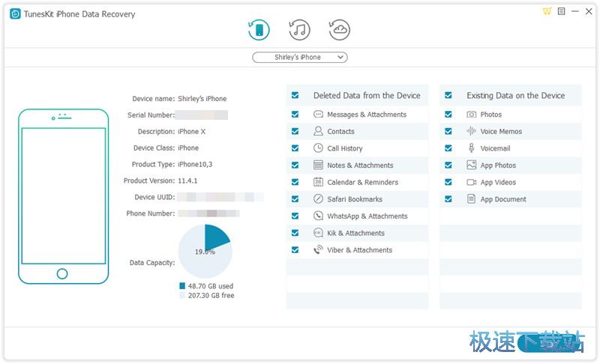
Task: Close the TunesKit window
Action: pos(589,11)
